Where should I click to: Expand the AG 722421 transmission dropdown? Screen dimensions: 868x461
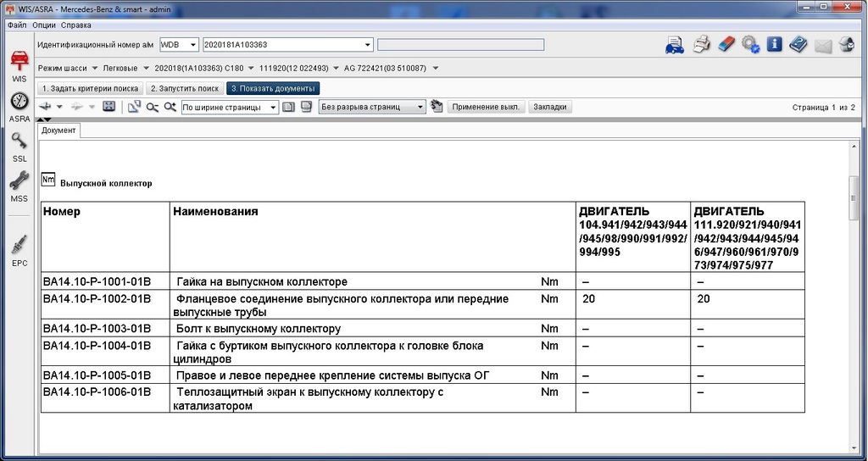click(x=435, y=68)
